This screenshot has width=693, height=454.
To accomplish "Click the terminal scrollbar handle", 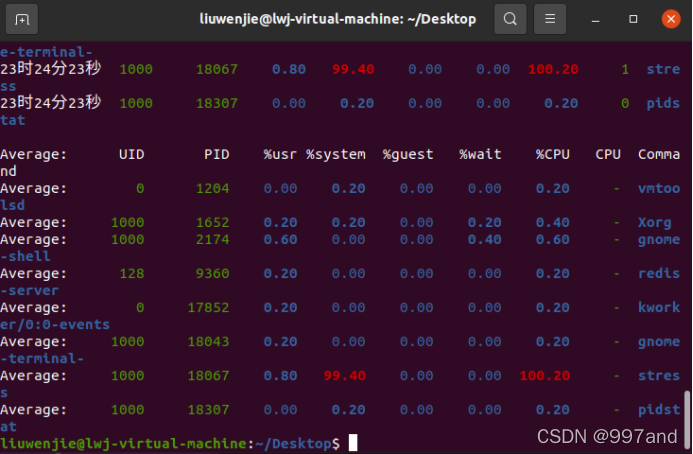I will pos(687,418).
